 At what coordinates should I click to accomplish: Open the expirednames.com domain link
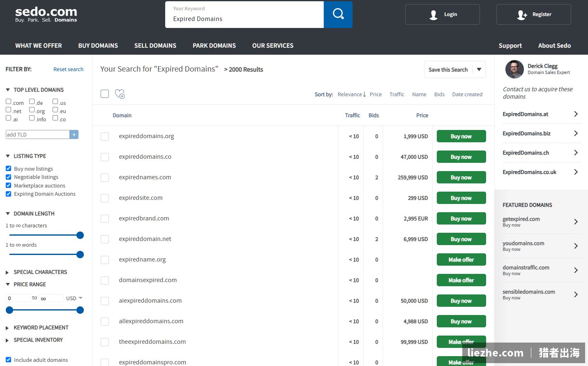(145, 177)
